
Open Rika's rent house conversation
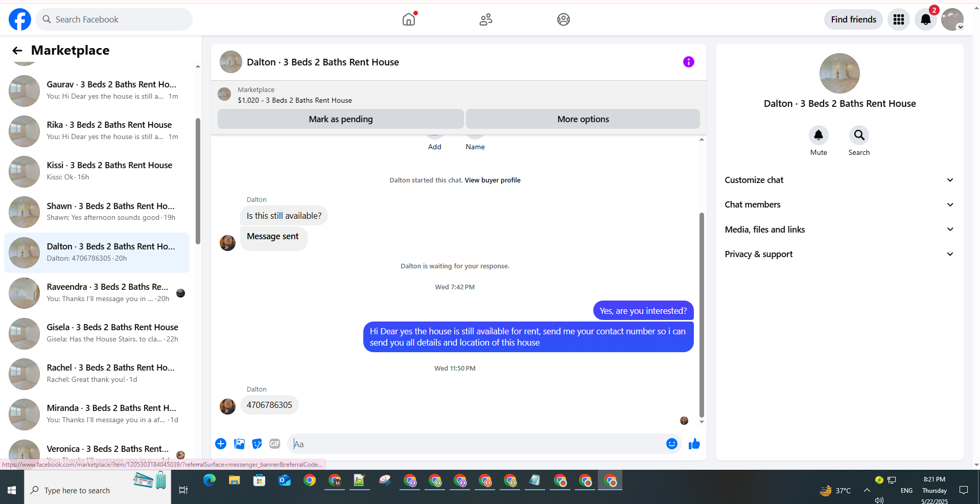click(97, 131)
